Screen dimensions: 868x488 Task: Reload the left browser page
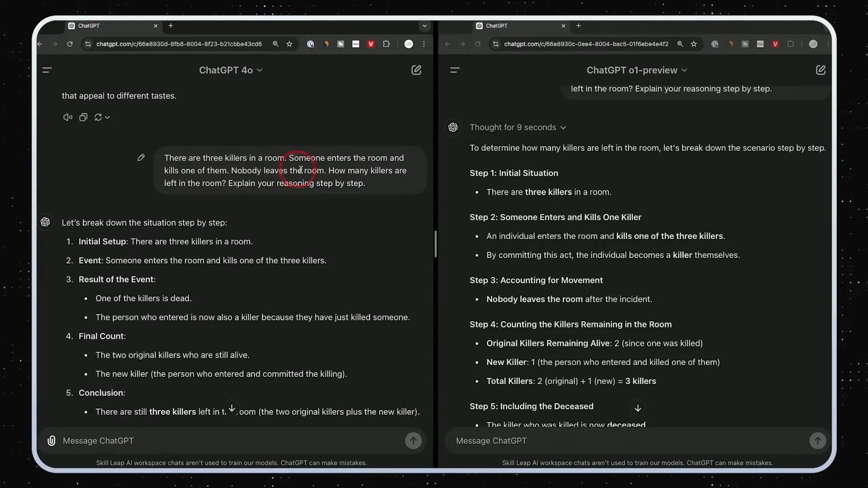coord(70,44)
